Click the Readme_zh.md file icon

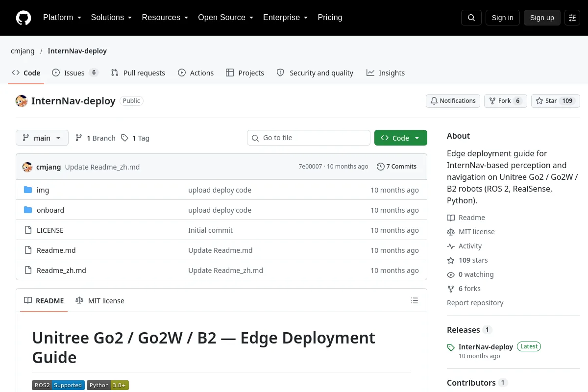click(28, 270)
